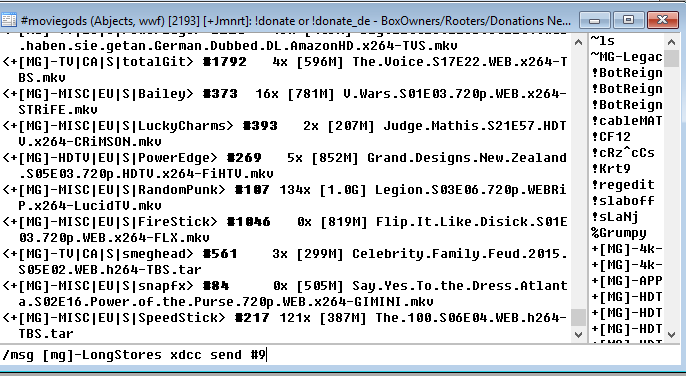Click the nick list scrollbar up arrow
The width and height of the screenshot is (686, 376).
[672, 42]
